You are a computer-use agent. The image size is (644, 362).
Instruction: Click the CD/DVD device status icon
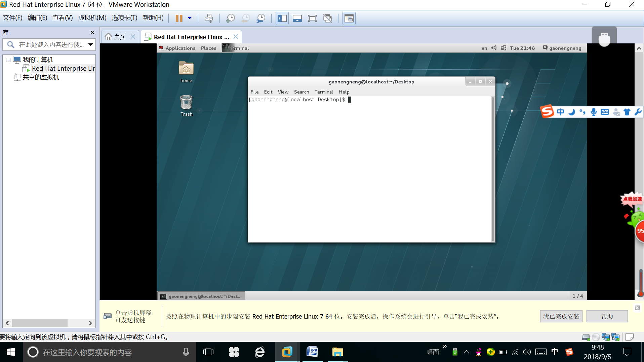tap(596, 337)
